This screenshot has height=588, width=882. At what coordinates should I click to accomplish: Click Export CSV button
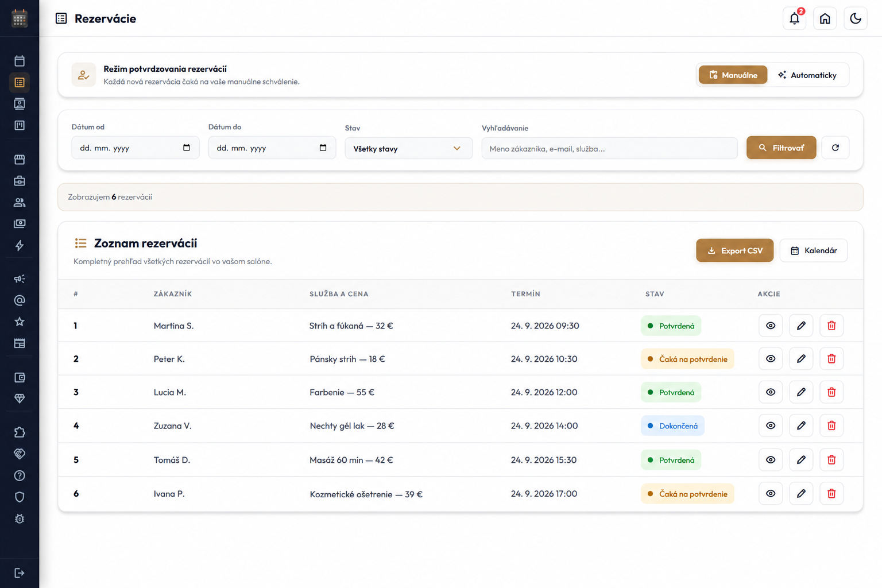(x=735, y=250)
